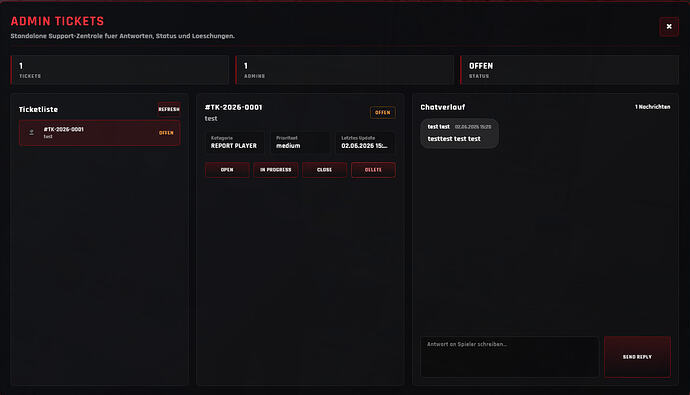
Task: Click the OFFEN badge in the ticket details
Action: [x=382, y=113]
